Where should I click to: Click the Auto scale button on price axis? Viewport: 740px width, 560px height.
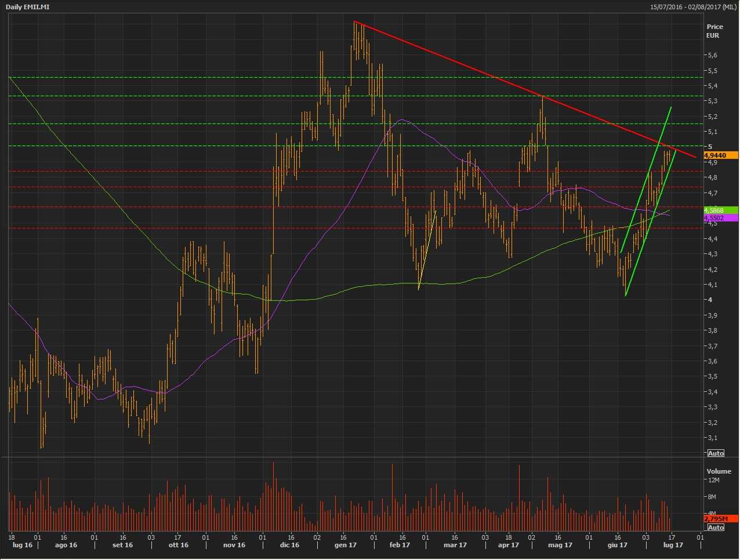(x=716, y=453)
